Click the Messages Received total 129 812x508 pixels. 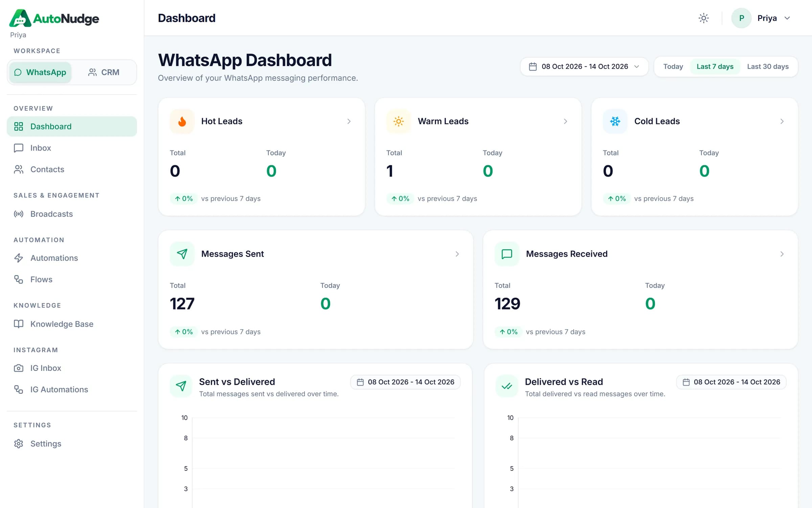[x=507, y=303]
